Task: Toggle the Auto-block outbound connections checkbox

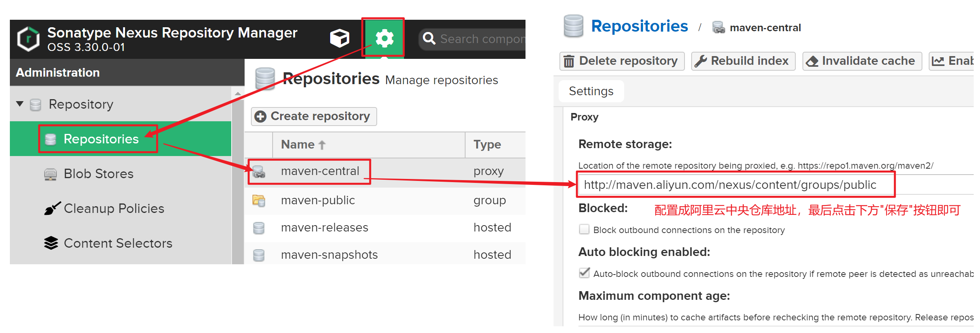Action: (x=584, y=273)
